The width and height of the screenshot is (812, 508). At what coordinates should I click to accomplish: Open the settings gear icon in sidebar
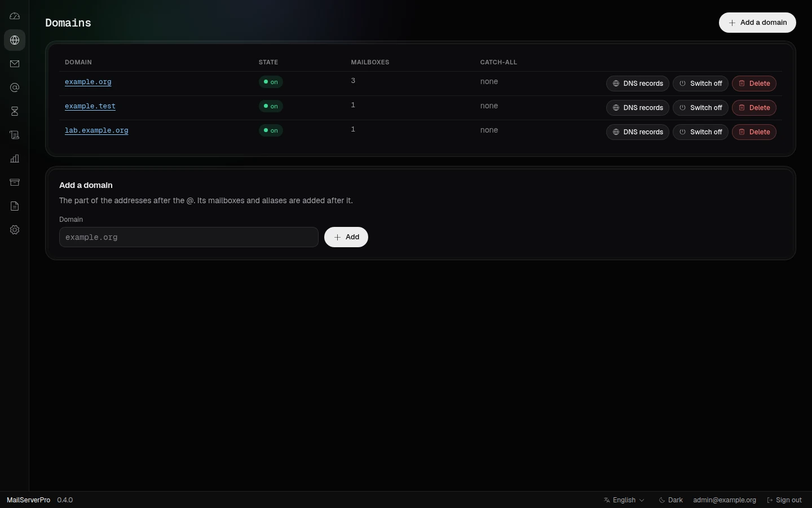point(15,230)
